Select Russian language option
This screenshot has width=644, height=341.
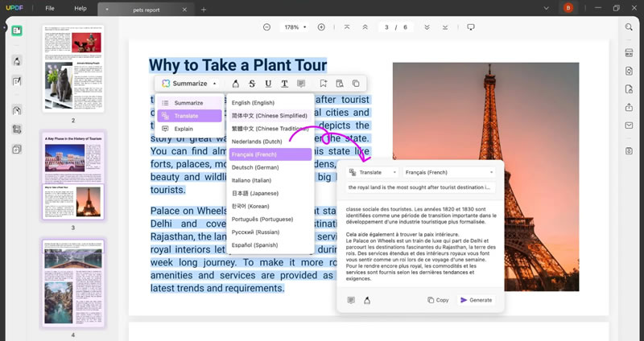[270, 232]
